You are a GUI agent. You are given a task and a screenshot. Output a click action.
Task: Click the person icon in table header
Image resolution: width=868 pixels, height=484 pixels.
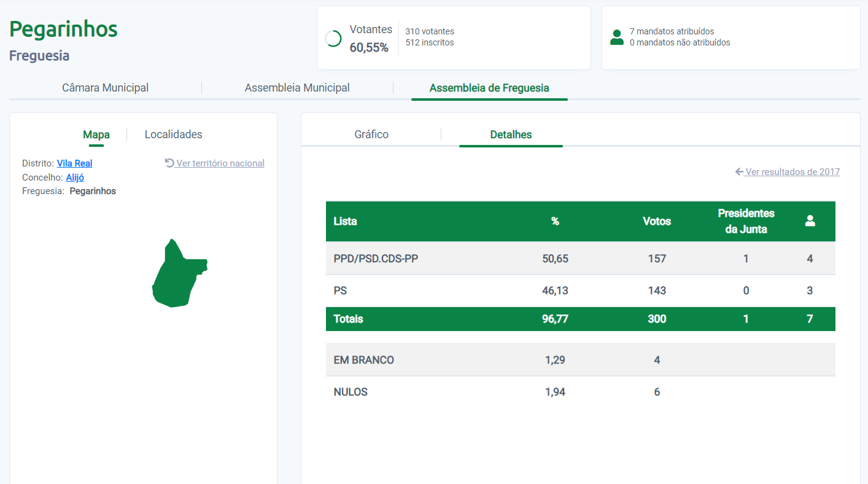click(x=810, y=221)
